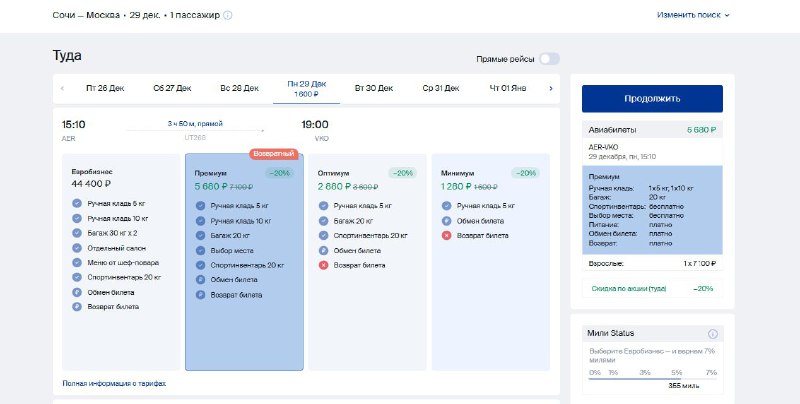800x404 pixels.
Task: Click the paid exchange icon in Минимум
Action: [447, 220]
